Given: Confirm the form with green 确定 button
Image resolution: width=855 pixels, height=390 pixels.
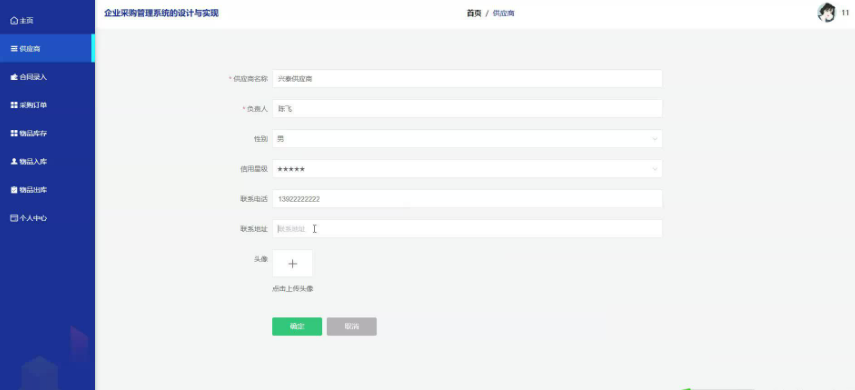Looking at the screenshot, I should click(297, 326).
